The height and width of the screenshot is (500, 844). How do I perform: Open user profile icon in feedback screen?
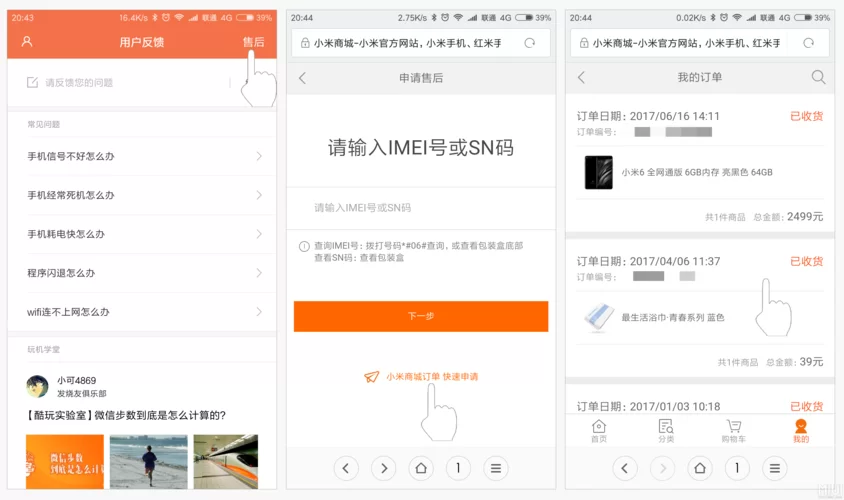(26, 41)
